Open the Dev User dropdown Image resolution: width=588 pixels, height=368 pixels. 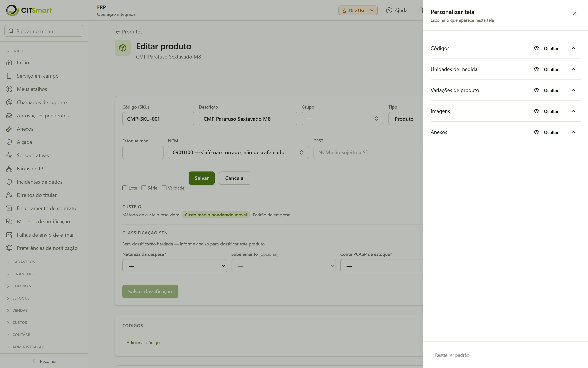click(358, 10)
